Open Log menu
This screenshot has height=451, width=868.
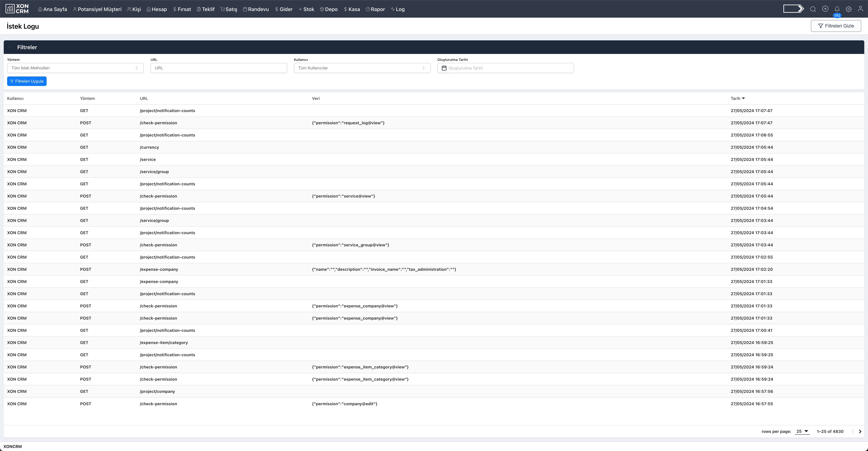(x=398, y=9)
